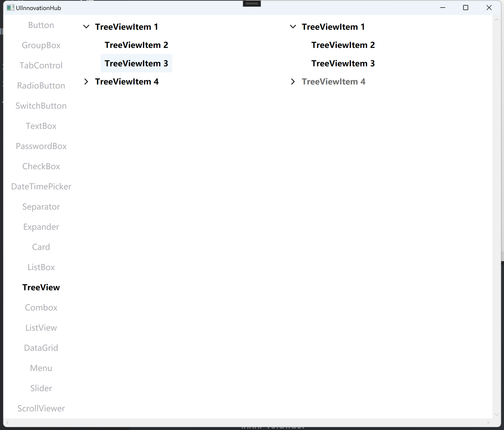The width and height of the screenshot is (504, 430).
Task: Select TreeViewItem 1 label in right tree
Action: [x=333, y=27]
